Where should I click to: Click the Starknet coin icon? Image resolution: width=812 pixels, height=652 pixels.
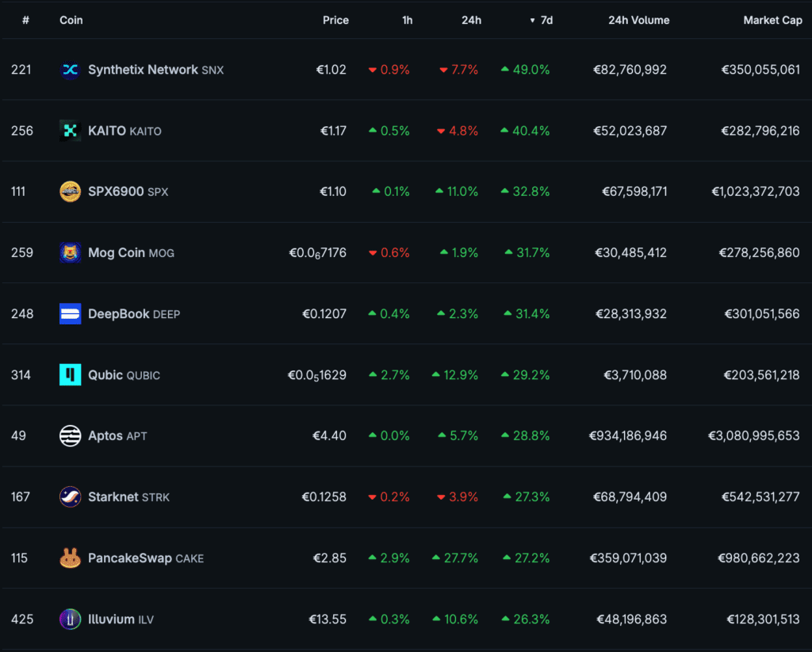71,497
